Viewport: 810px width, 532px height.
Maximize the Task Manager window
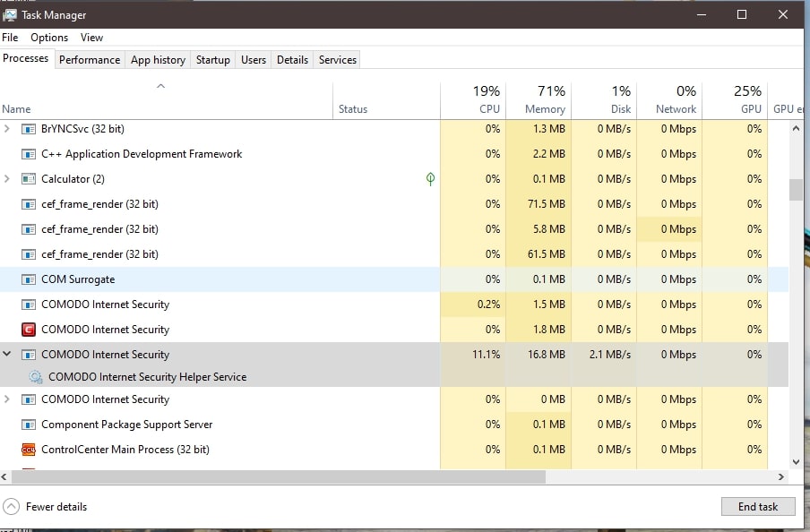[742, 14]
